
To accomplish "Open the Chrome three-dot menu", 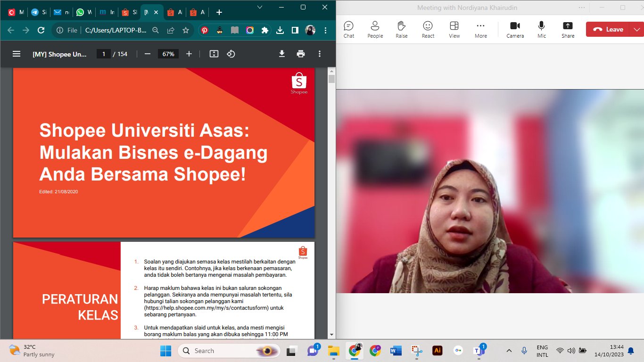I will 325,30.
